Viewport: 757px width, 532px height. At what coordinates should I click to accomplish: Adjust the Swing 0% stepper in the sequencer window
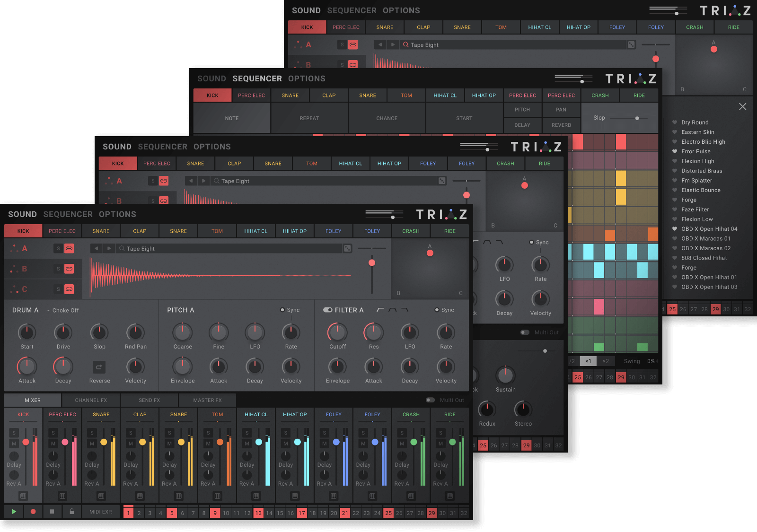click(657, 361)
